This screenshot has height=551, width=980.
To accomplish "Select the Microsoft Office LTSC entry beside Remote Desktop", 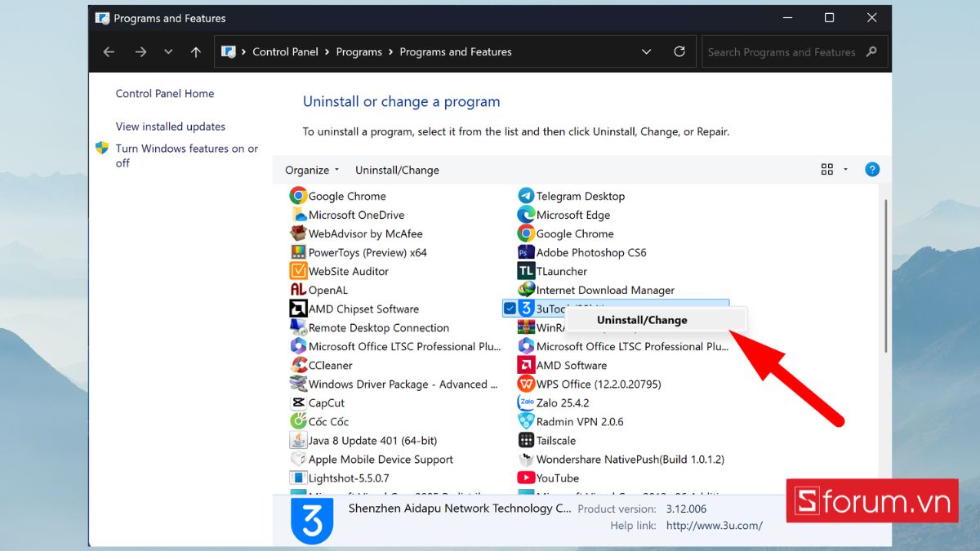I will coord(396,346).
